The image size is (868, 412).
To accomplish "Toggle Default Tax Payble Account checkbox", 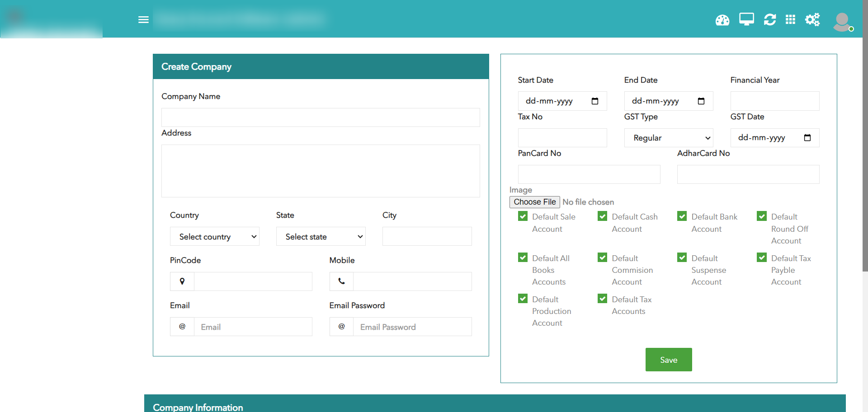I will click(x=762, y=257).
